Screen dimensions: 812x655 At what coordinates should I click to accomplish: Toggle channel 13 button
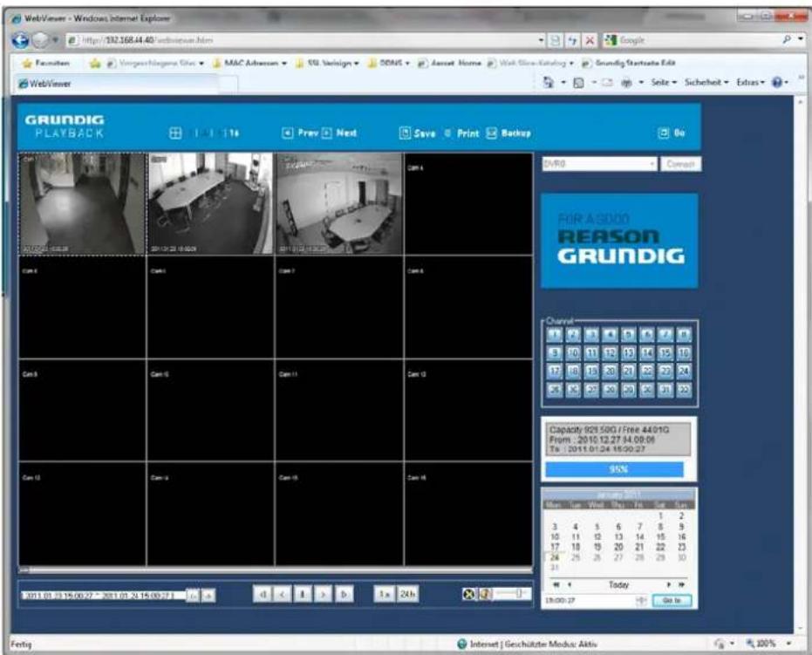628,353
